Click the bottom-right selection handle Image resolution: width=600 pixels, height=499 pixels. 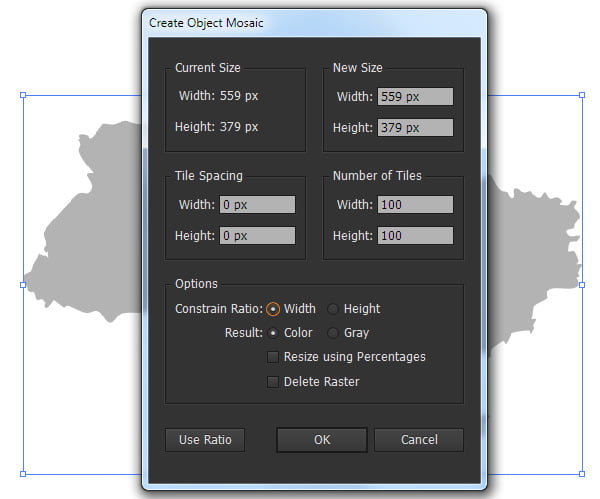(x=582, y=474)
